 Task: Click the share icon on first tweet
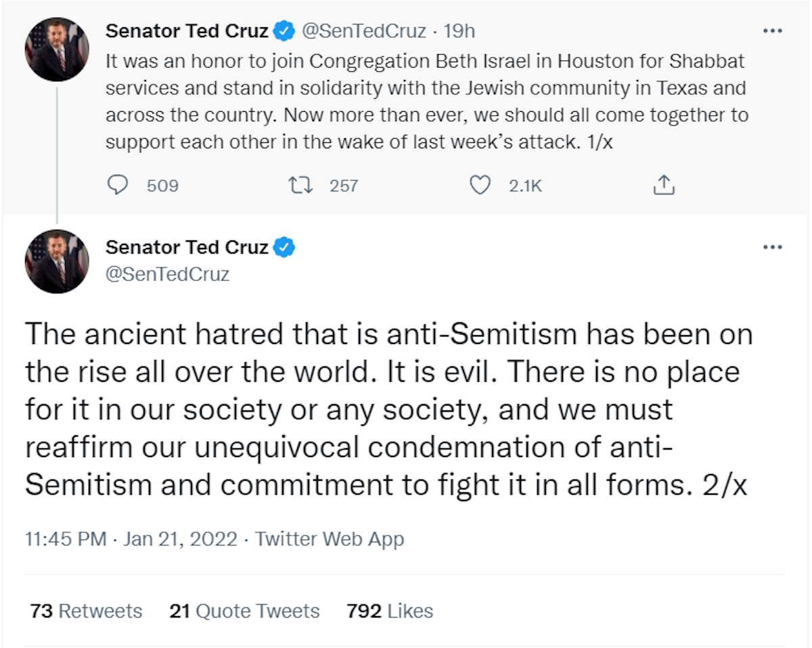(x=664, y=185)
